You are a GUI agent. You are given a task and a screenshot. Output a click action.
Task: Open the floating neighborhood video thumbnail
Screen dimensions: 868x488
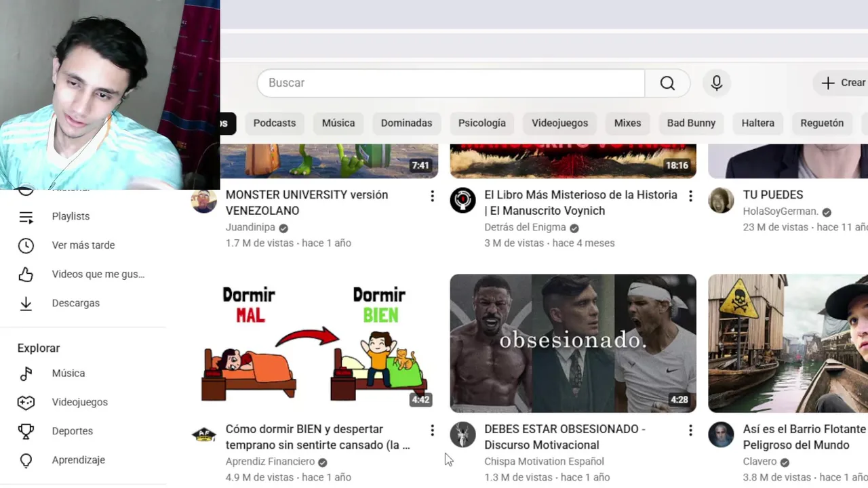(788, 343)
